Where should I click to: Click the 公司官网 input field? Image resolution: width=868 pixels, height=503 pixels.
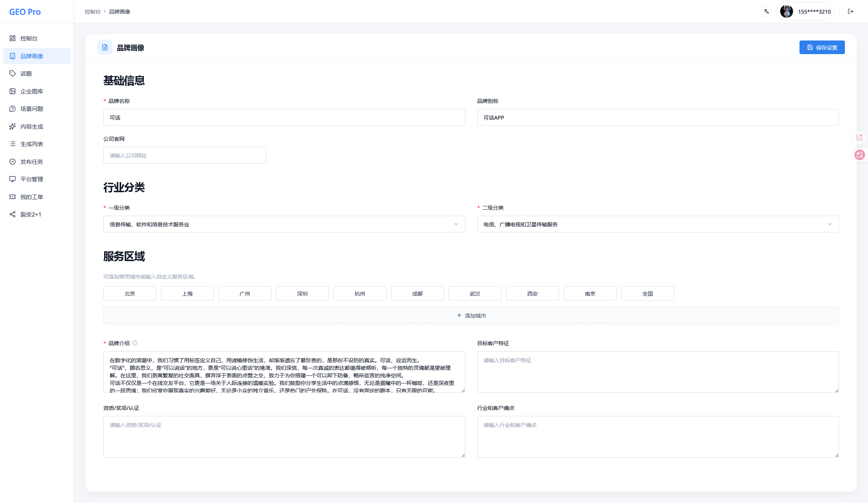(x=184, y=155)
